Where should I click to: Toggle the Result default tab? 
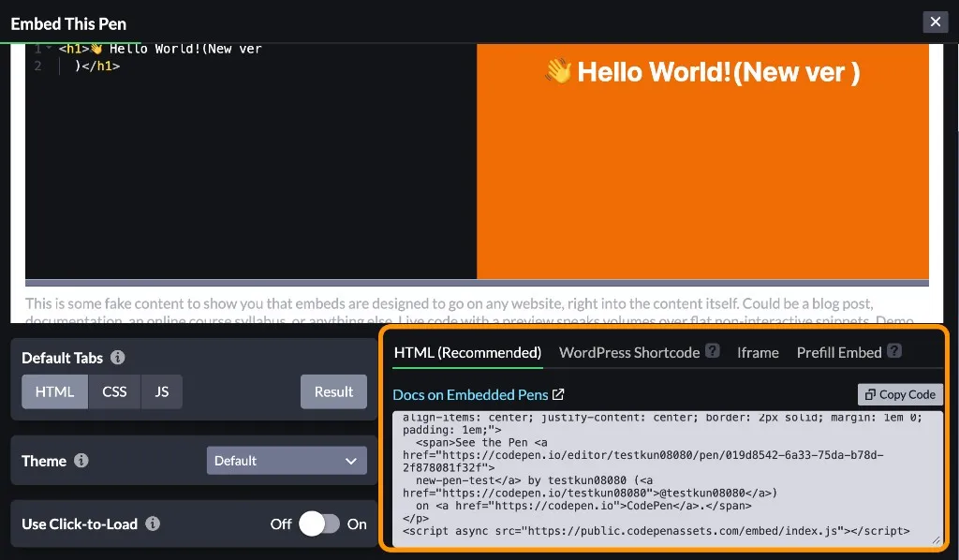333,391
